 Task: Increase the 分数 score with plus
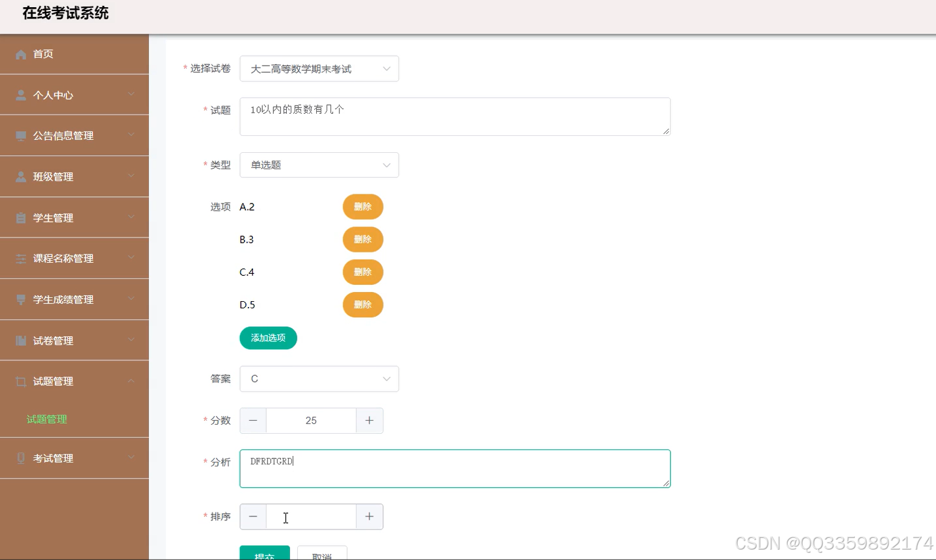(x=369, y=421)
